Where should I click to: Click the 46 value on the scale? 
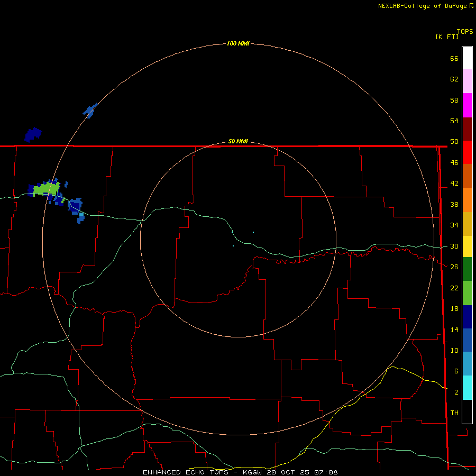click(454, 163)
